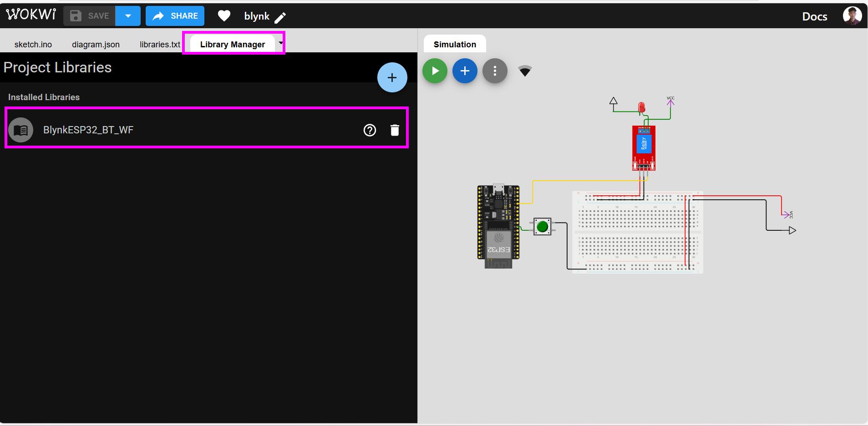Like the project with the heart icon

tap(224, 16)
